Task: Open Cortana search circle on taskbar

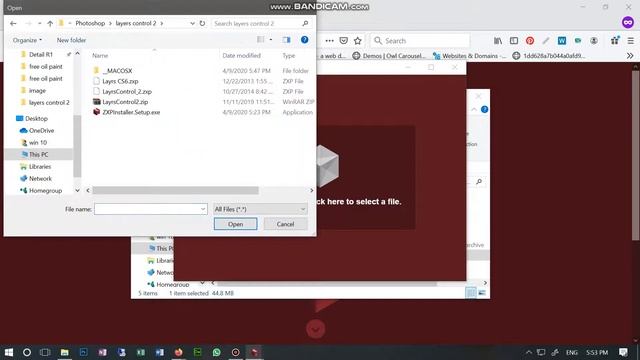Action: (27, 352)
